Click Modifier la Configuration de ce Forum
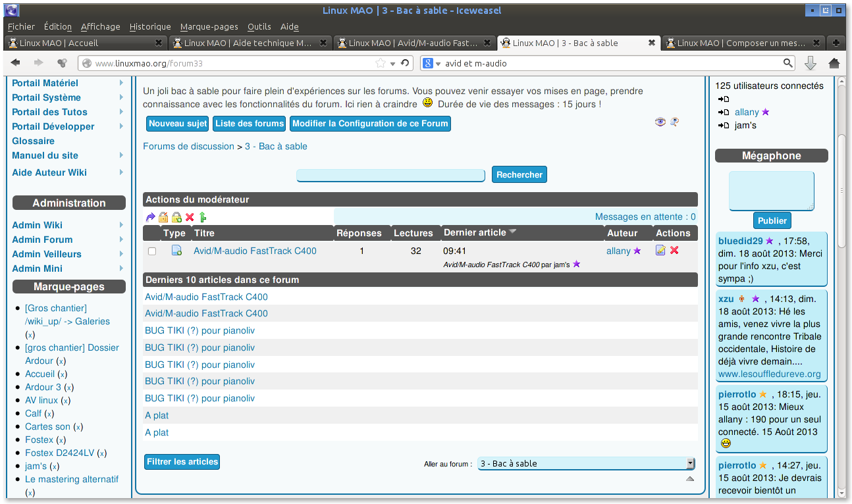 (x=370, y=123)
